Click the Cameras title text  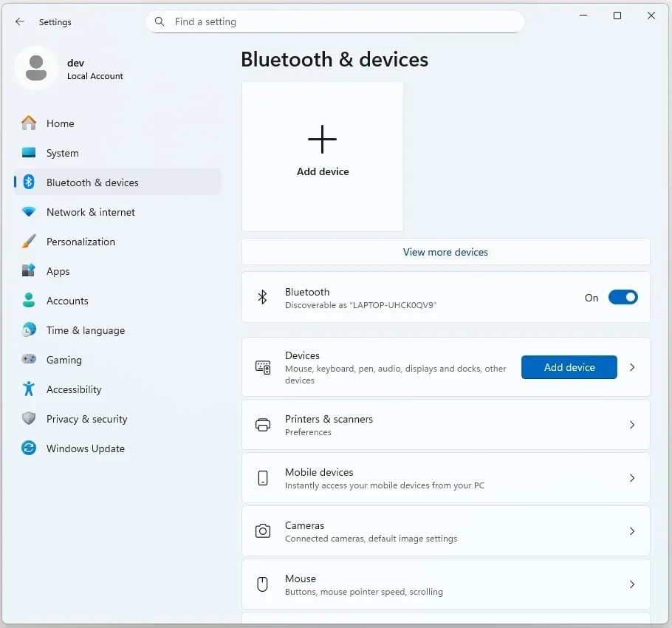[304, 525]
